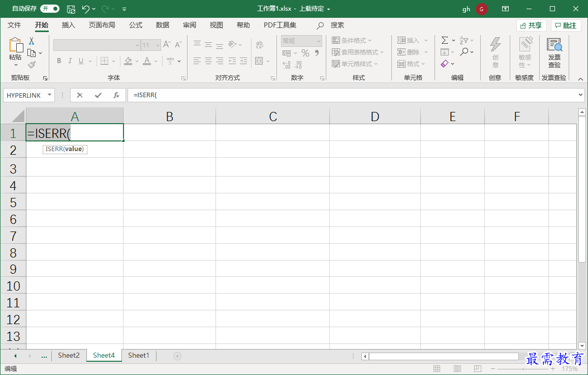Open the 条件格式 dropdown

click(x=352, y=41)
